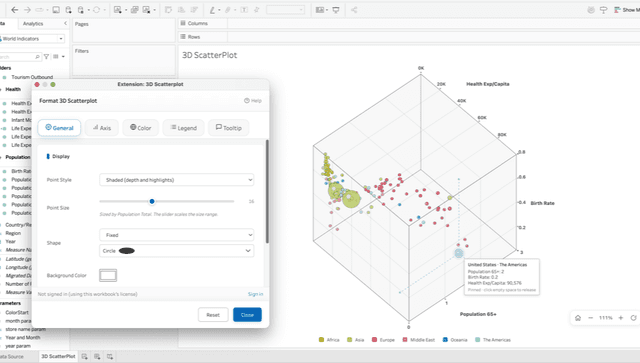Click the Clear Sheet toolbar icon
Image resolution: width=640 pixels, height=363 pixels.
146,10
